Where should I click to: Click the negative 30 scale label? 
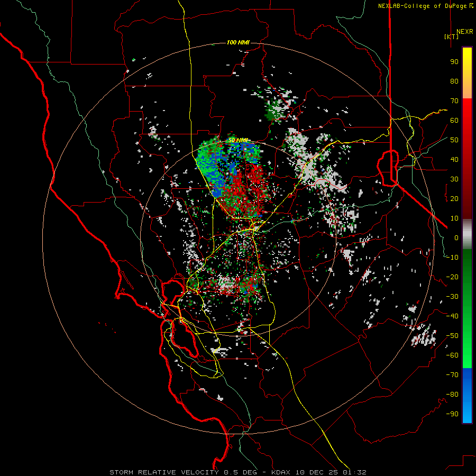coord(452,297)
